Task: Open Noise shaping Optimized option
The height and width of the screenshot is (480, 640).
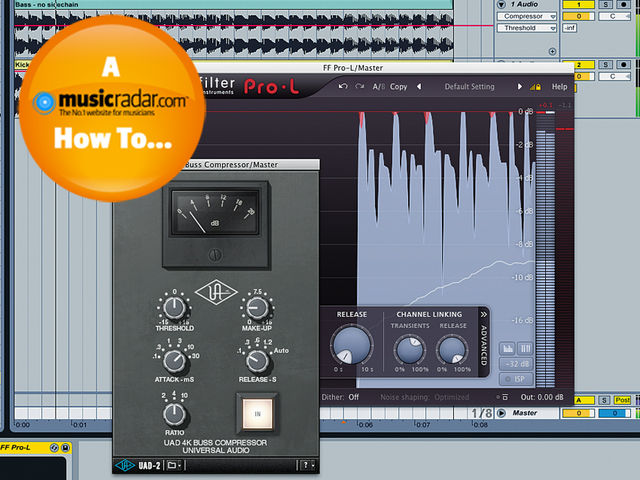Action: [424, 397]
